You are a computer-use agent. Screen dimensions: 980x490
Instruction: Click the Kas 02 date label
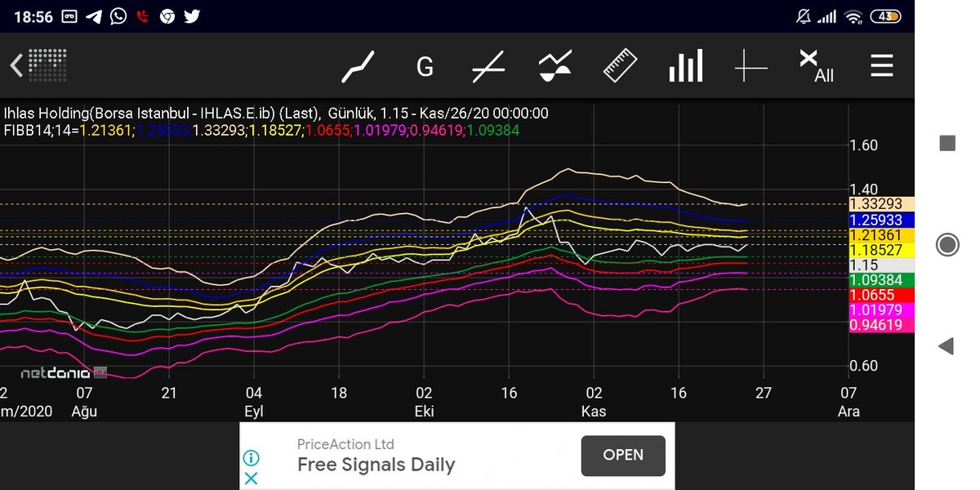[x=594, y=402]
